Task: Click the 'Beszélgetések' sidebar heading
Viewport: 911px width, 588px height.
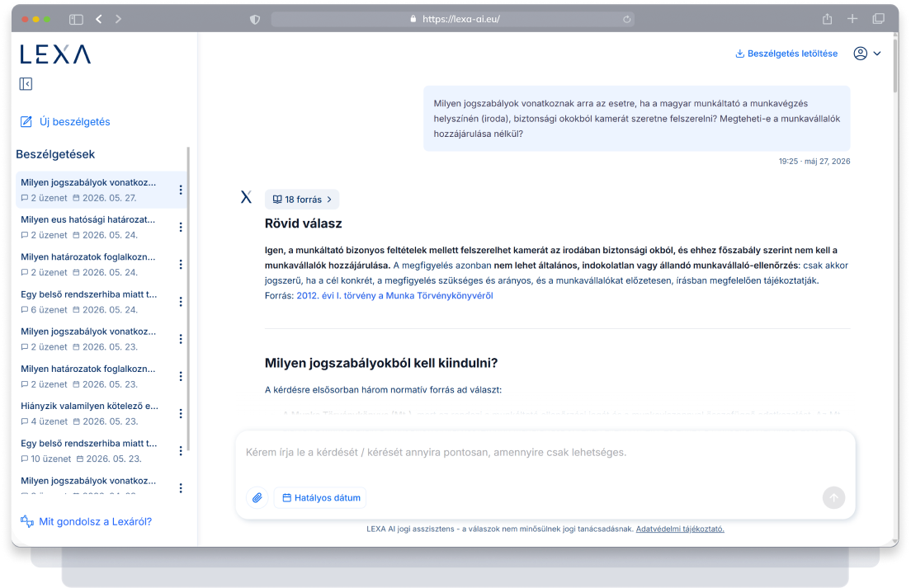Action: click(x=55, y=154)
